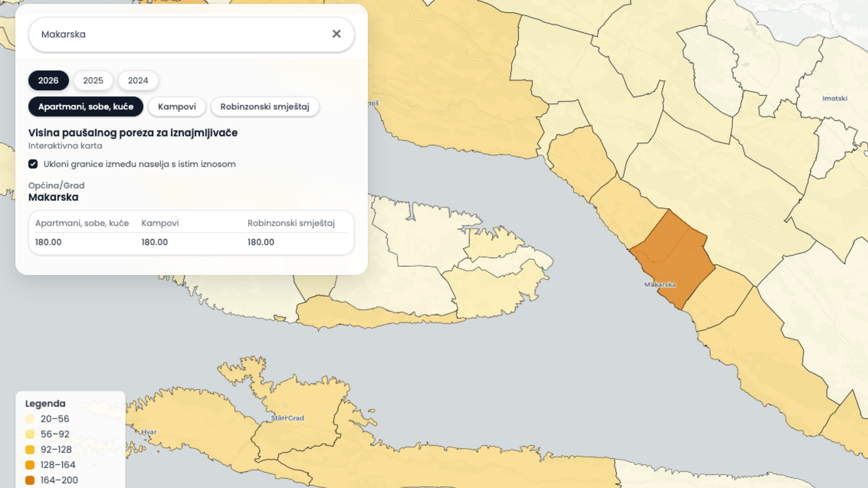This screenshot has height=488, width=868.
Task: Click the Imotski map label
Action: (834, 98)
